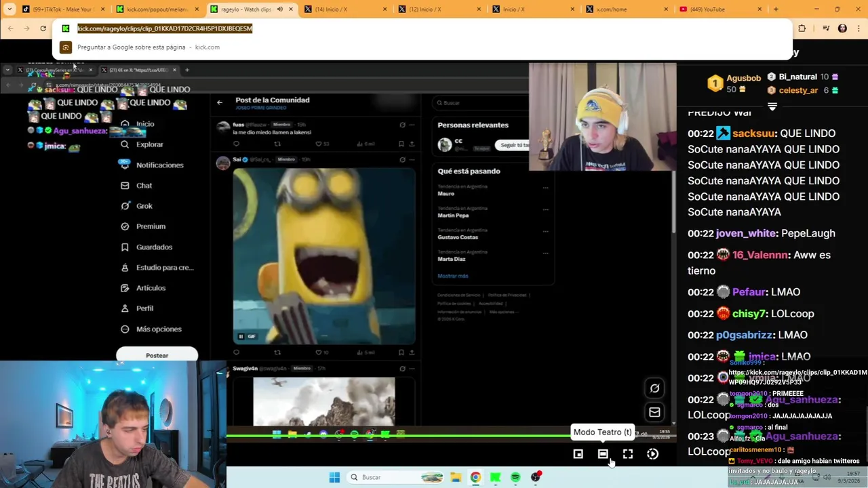The height and width of the screenshot is (488, 868).
Task: Open Agusbob in the chat leaderboard
Action: (743, 78)
